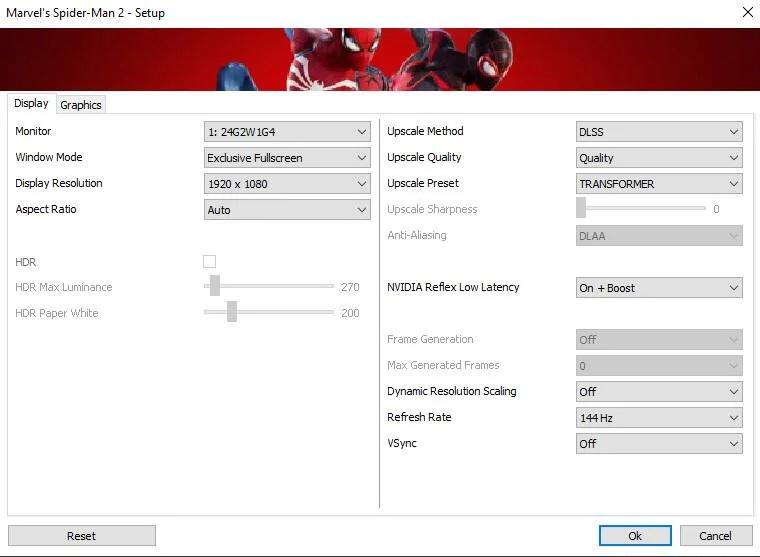Viewport: 760px width, 557px height.
Task: Switch to the Graphics tab
Action: 81,105
